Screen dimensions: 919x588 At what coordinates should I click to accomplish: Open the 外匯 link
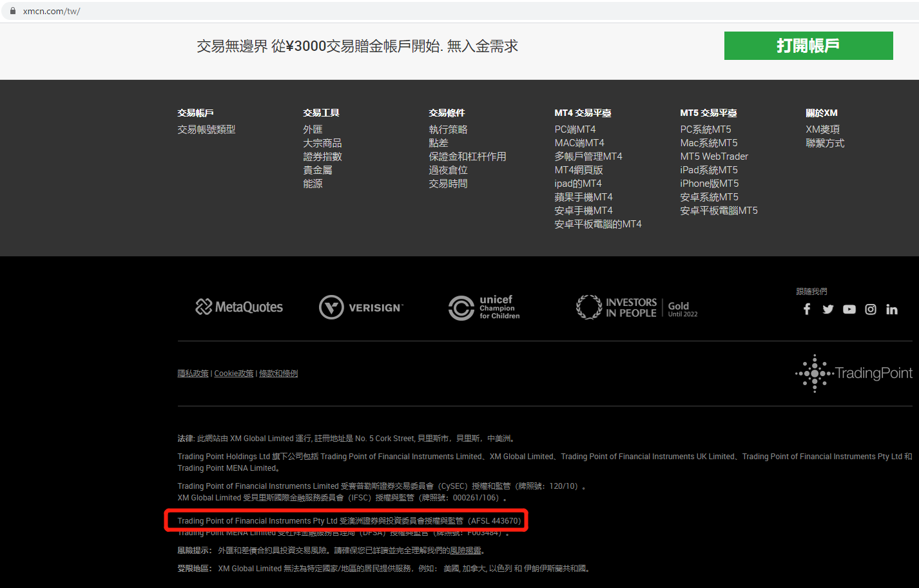(x=313, y=129)
